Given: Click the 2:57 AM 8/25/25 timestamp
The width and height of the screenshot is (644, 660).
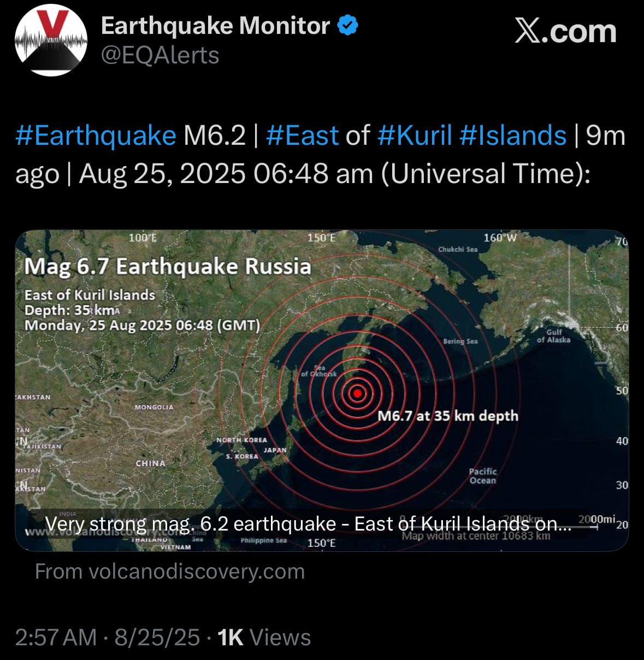Looking at the screenshot, I should pyautogui.click(x=108, y=638).
